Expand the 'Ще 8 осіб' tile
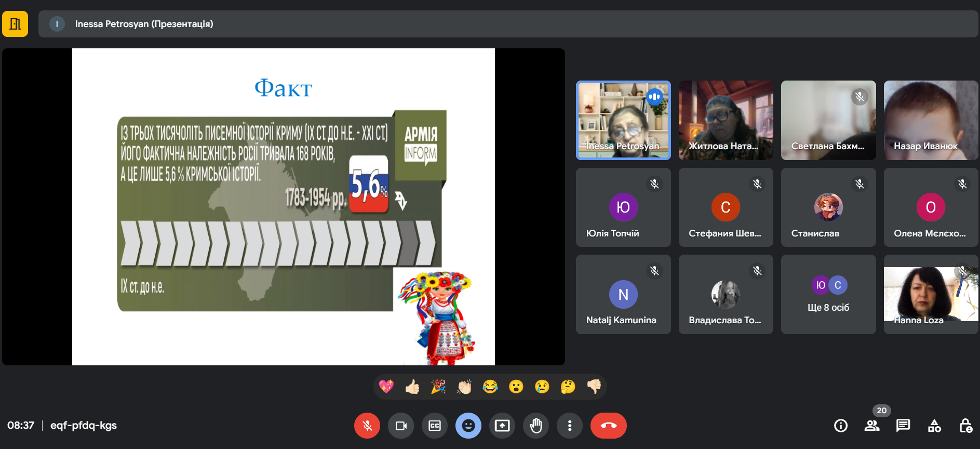Screen dimensions: 980x449 tap(828, 294)
